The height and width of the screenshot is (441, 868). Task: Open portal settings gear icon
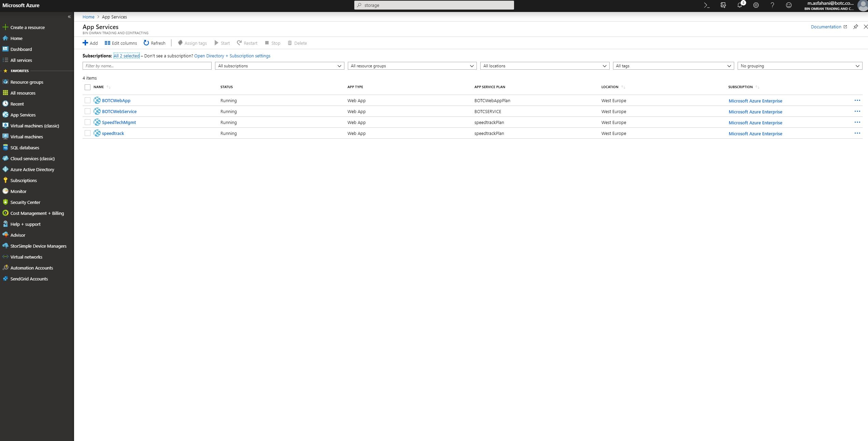pyautogui.click(x=756, y=5)
